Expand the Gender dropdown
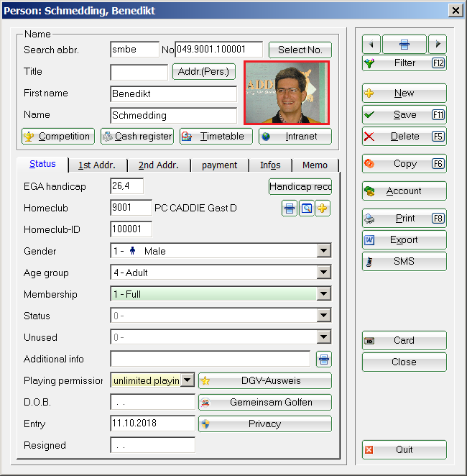467x476 pixels. point(323,251)
